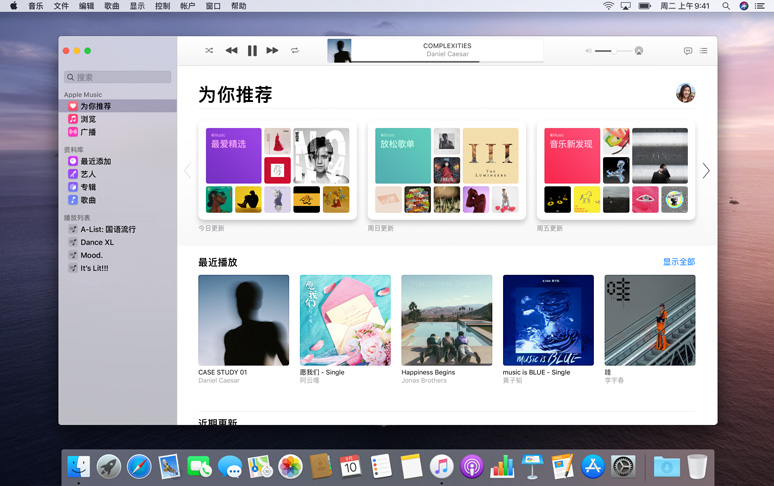
Task: Open the Dance XL playlist
Action: coord(97,242)
